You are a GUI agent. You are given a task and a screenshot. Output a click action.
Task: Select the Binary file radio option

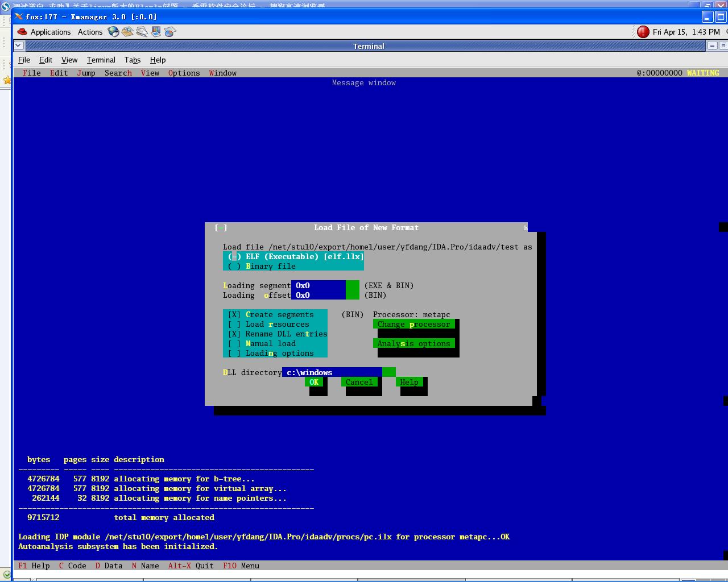[262, 266]
